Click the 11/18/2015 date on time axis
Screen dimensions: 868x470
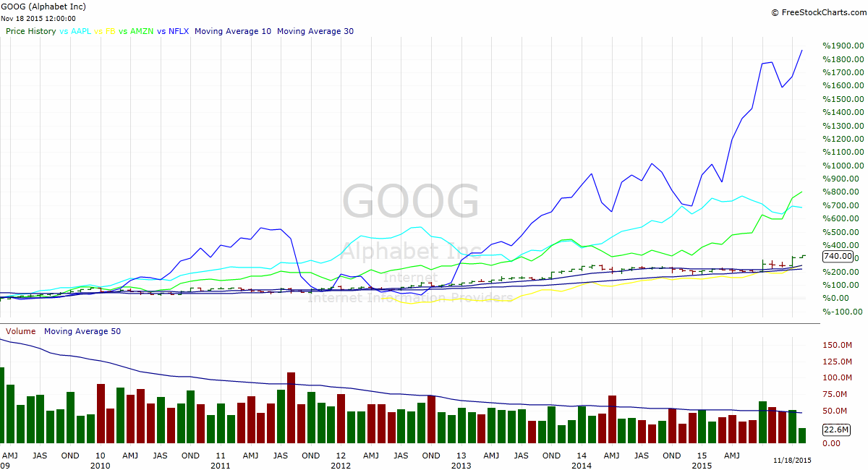coord(792,460)
